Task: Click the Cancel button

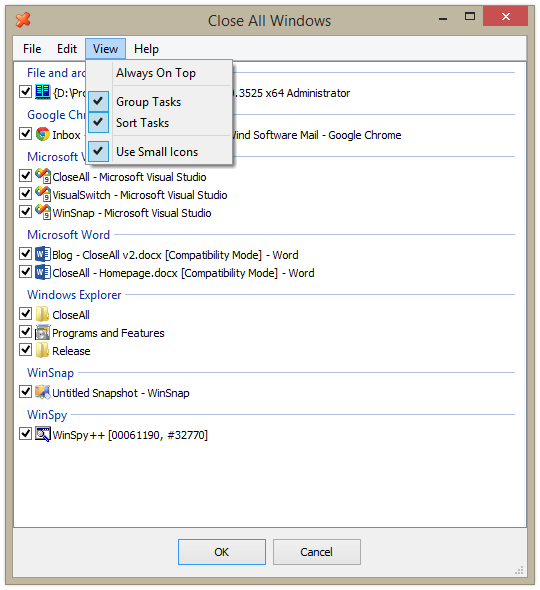Action: [x=316, y=552]
